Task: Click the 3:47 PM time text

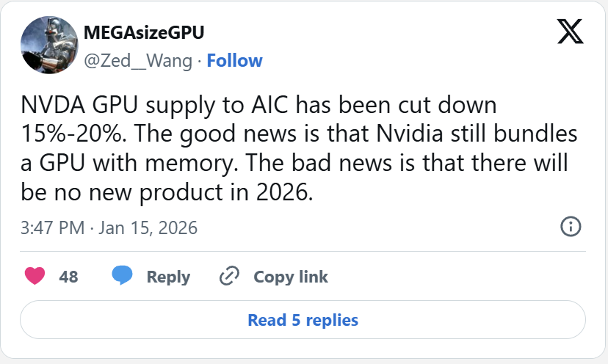Action: tap(53, 227)
